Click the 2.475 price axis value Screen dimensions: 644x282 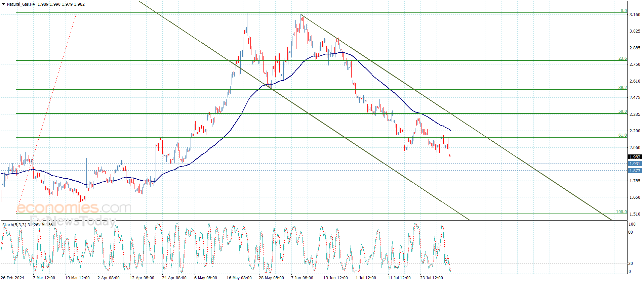pyautogui.click(x=635, y=98)
